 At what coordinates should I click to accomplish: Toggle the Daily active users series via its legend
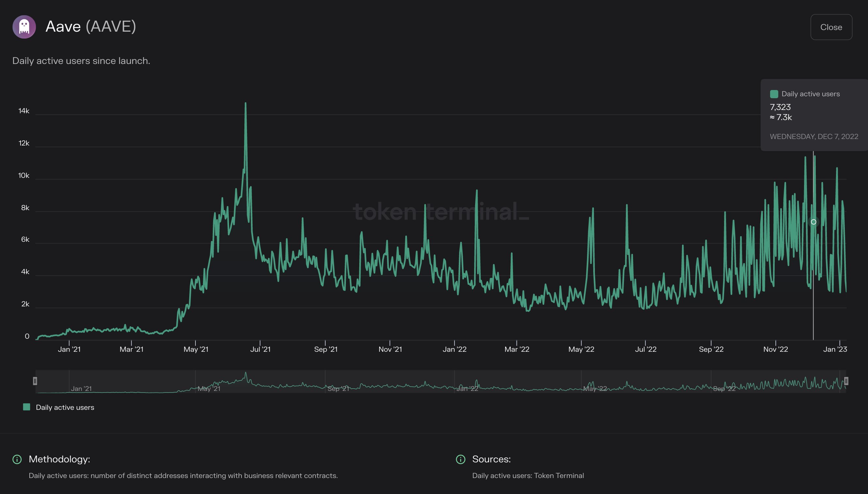coord(65,407)
